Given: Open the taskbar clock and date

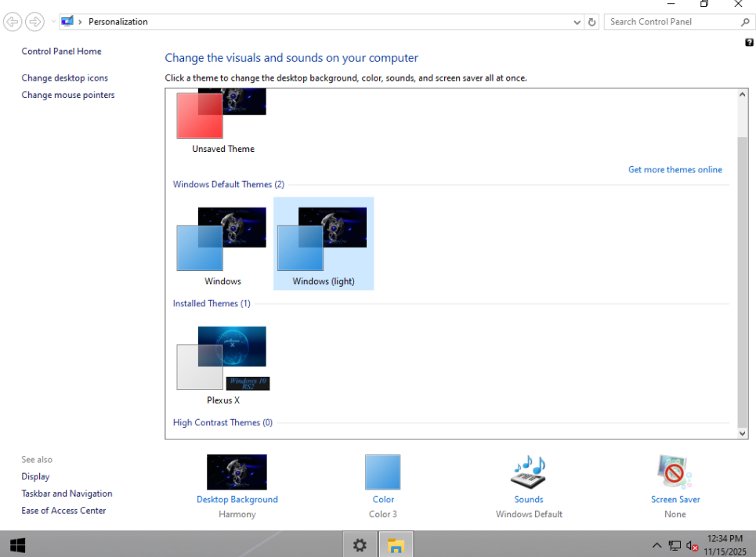Looking at the screenshot, I should click(x=725, y=545).
